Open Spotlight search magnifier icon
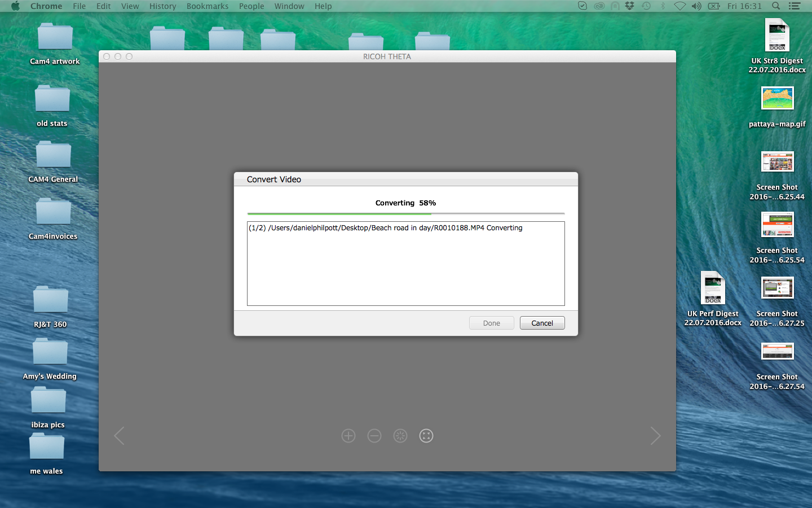Viewport: 812px width, 508px height. tap(776, 6)
